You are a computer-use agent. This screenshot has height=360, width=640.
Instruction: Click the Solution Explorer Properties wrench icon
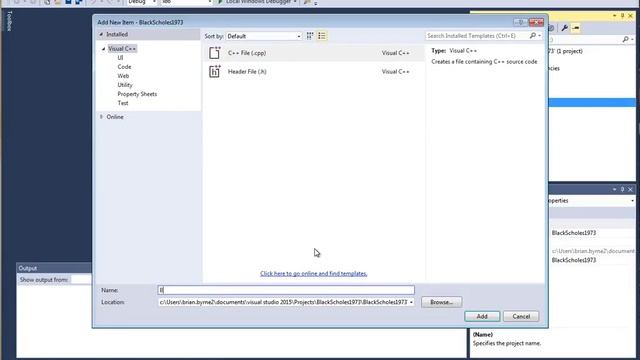point(564,28)
